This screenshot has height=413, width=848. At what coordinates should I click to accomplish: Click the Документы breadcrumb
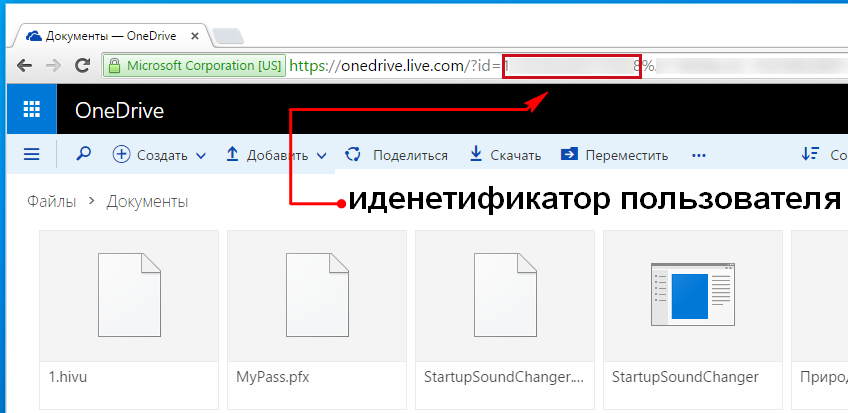tap(147, 202)
